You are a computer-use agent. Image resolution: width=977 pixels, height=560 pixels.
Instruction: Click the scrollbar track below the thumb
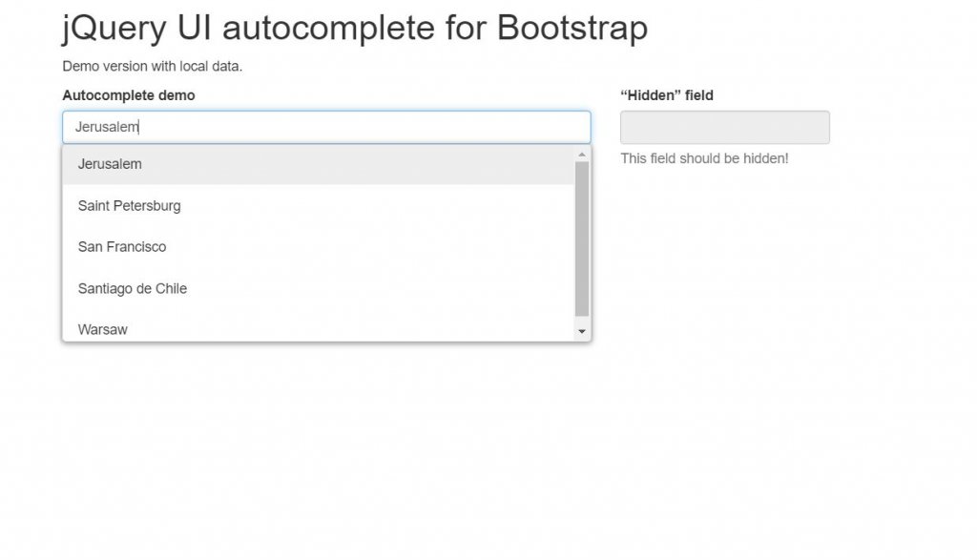tap(583, 320)
